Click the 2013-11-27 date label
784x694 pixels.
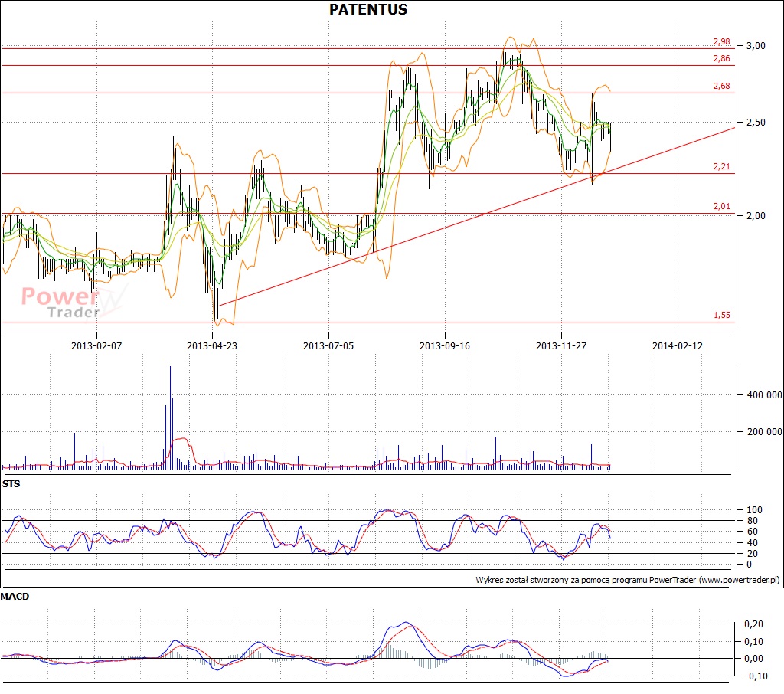pos(561,345)
